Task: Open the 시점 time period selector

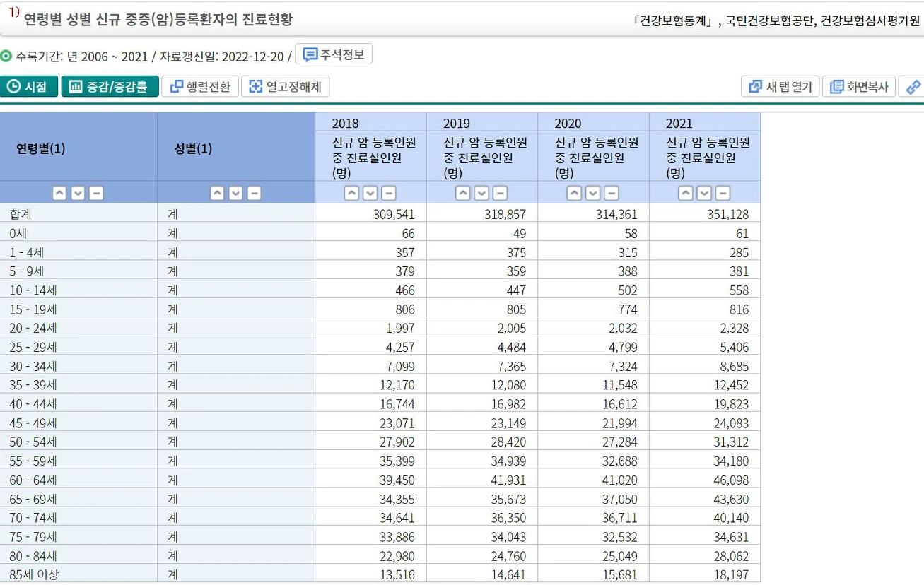Action: [29, 87]
